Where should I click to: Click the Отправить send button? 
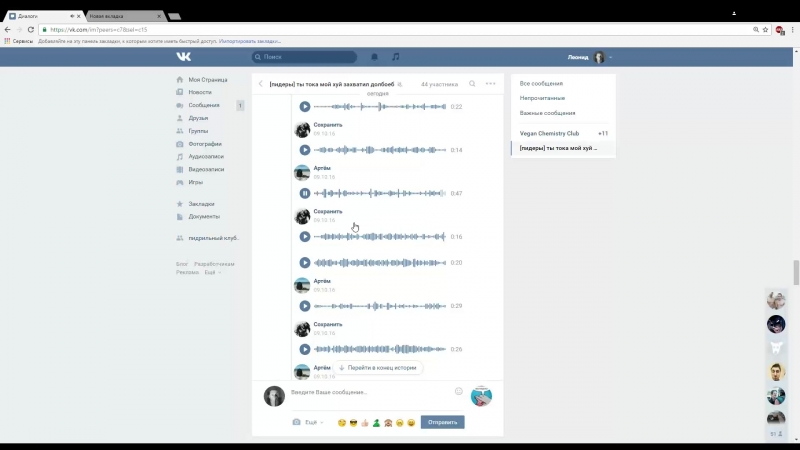(x=442, y=422)
